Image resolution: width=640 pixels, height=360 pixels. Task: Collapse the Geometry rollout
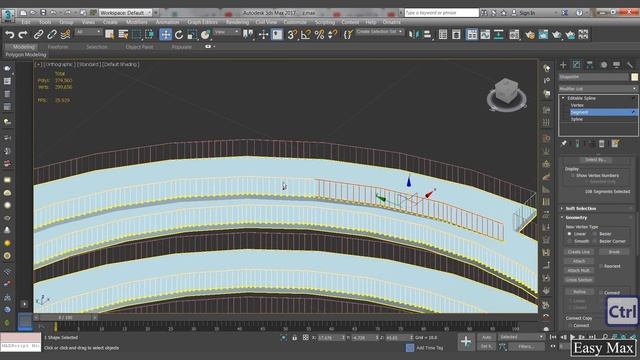576,218
